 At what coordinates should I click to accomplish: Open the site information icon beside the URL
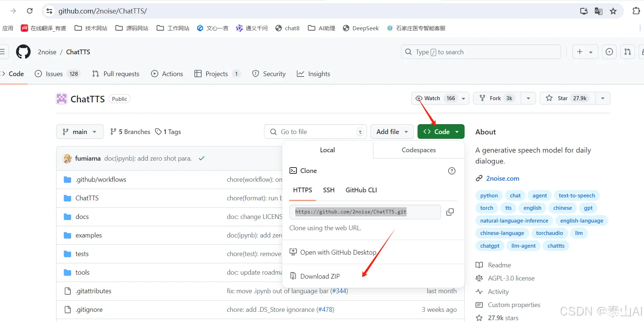pyautogui.click(x=49, y=11)
